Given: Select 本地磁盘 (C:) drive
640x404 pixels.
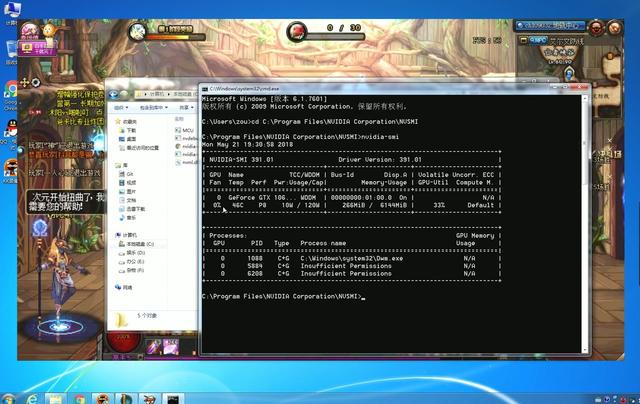Looking at the screenshot, I should (x=136, y=244).
